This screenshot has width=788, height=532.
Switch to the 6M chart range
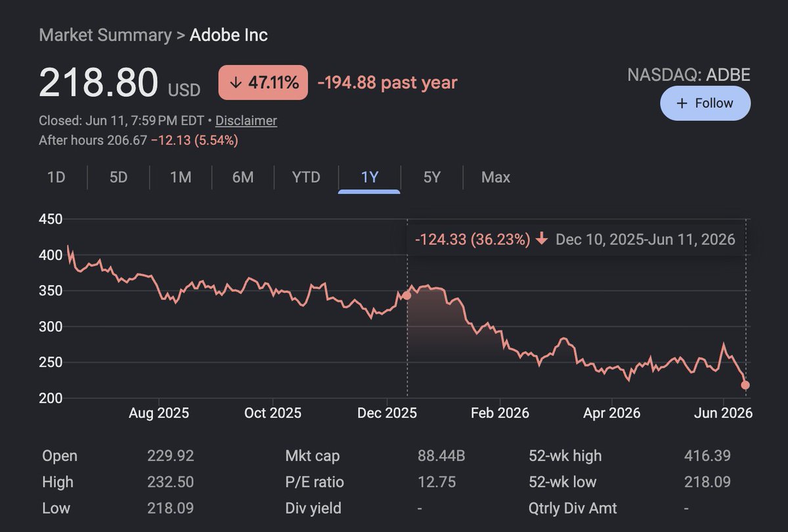coord(243,177)
